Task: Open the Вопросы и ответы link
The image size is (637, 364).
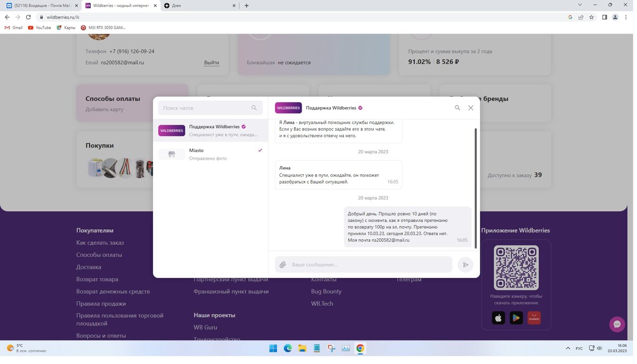Action: point(101,335)
